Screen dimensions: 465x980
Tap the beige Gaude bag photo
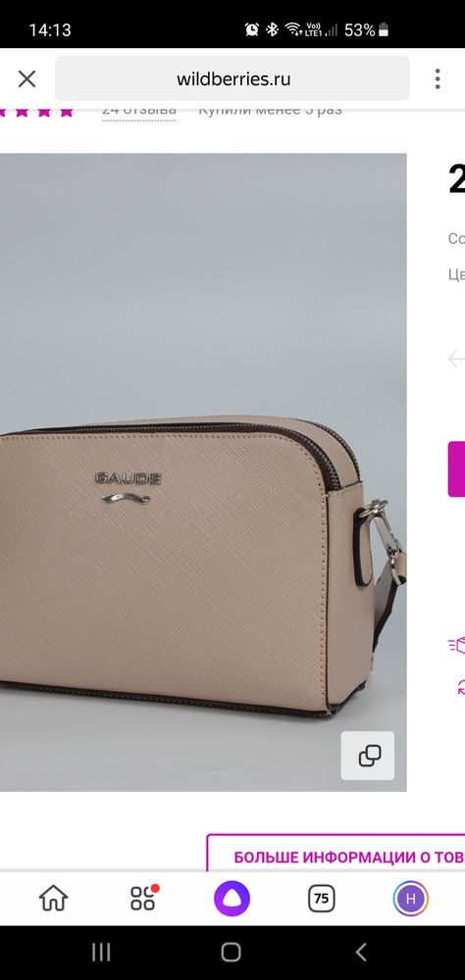(203, 472)
